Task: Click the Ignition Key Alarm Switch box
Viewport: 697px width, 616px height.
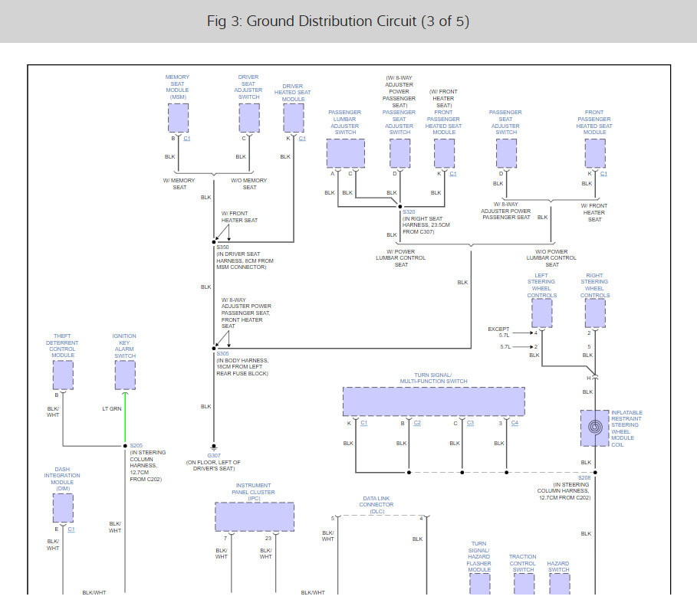Action: pyautogui.click(x=125, y=375)
